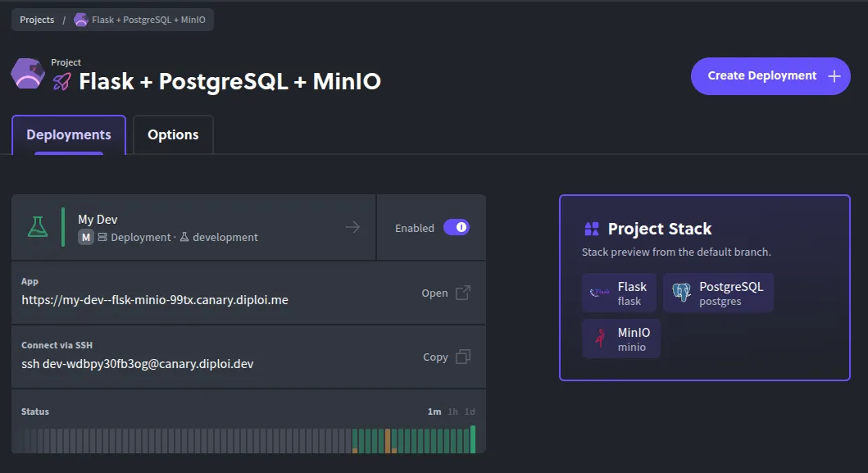This screenshot has width=868, height=473.
Task: Set status range to 1h
Action: pyautogui.click(x=452, y=412)
